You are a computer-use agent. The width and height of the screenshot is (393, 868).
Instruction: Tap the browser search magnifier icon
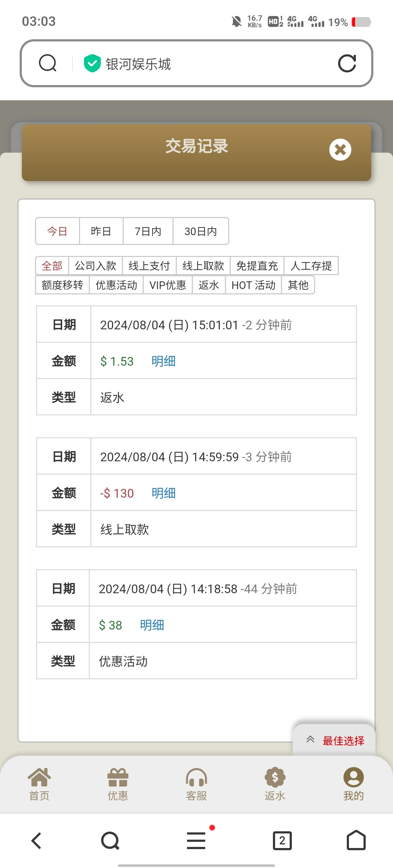point(48,63)
